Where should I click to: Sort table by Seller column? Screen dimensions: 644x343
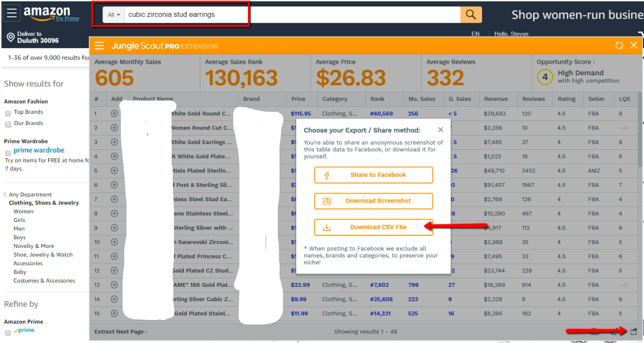(596, 99)
